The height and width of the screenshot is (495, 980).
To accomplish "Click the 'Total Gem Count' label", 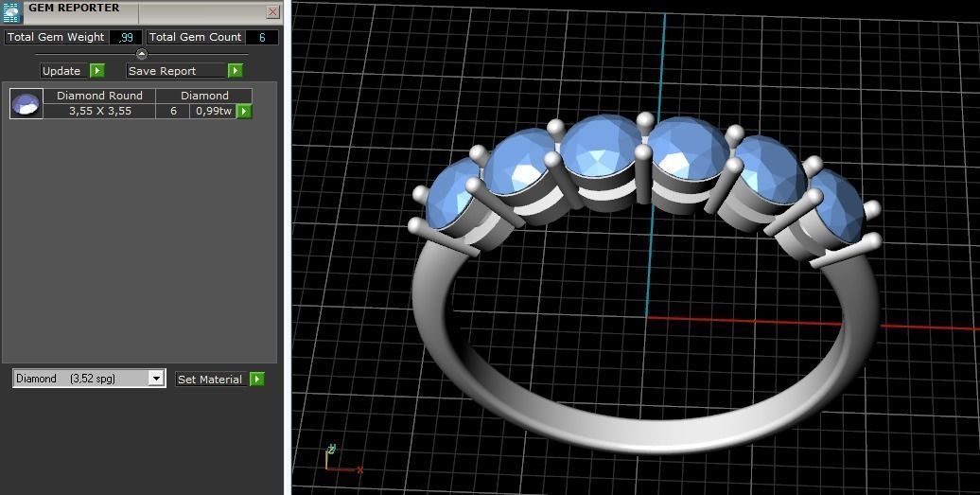I will pos(195,37).
